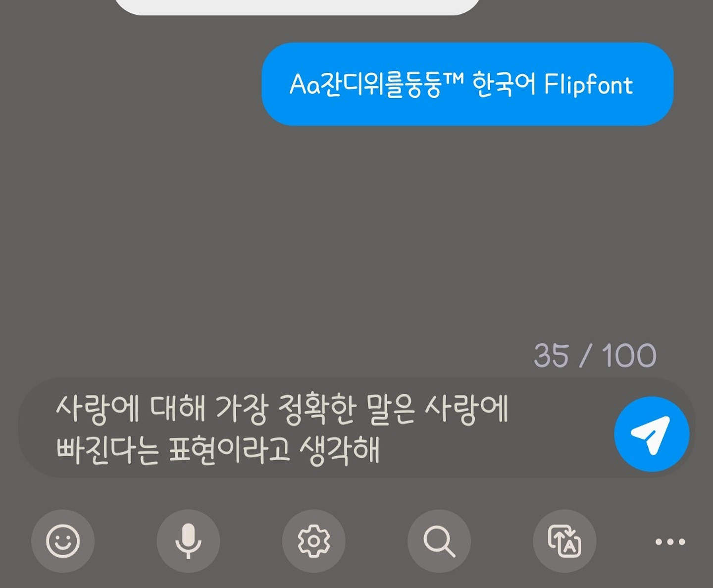This screenshot has height=588, width=713.
Task: Tap the microphone voice input icon
Action: [188, 541]
